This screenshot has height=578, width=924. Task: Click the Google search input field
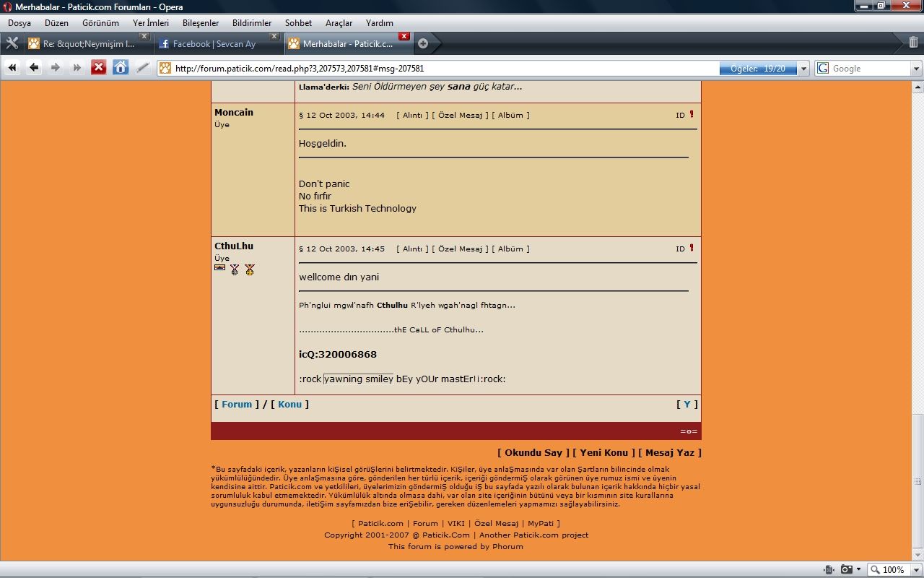coord(870,69)
